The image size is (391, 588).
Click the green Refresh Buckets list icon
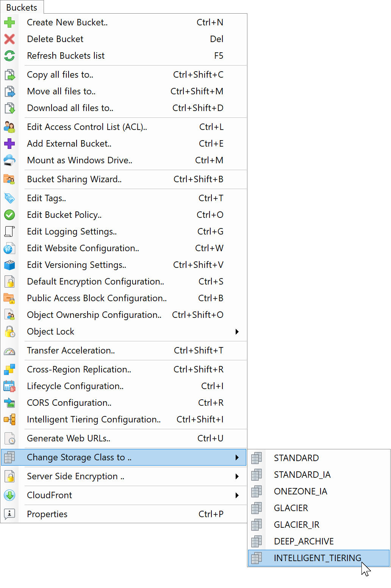coord(9,56)
